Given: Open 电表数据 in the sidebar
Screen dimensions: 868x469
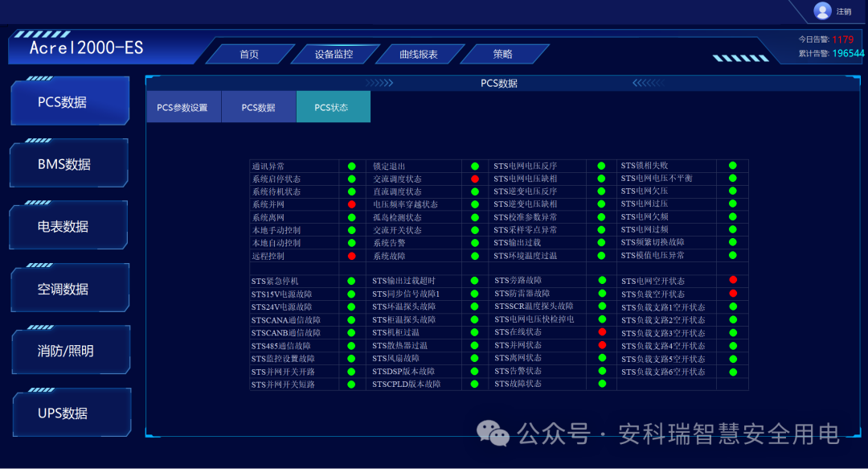Looking at the screenshot, I should (68, 226).
